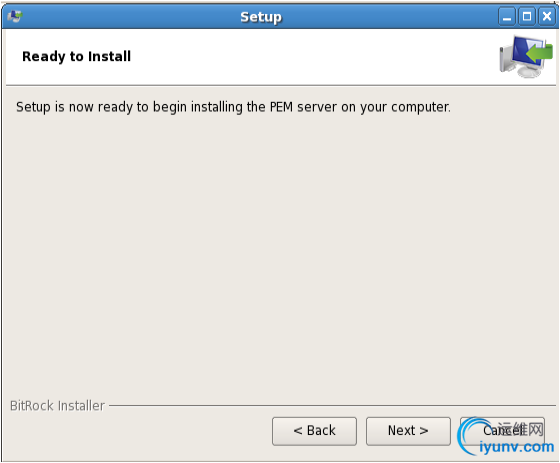This screenshot has height=463, width=560.
Task: Select the Ready to Install heading
Action: pos(76,56)
